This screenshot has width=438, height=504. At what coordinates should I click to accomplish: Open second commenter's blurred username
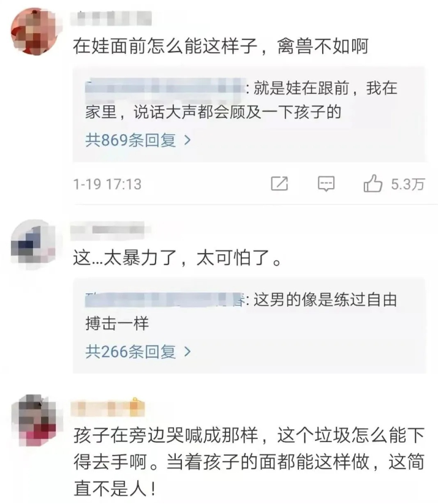[111, 230]
